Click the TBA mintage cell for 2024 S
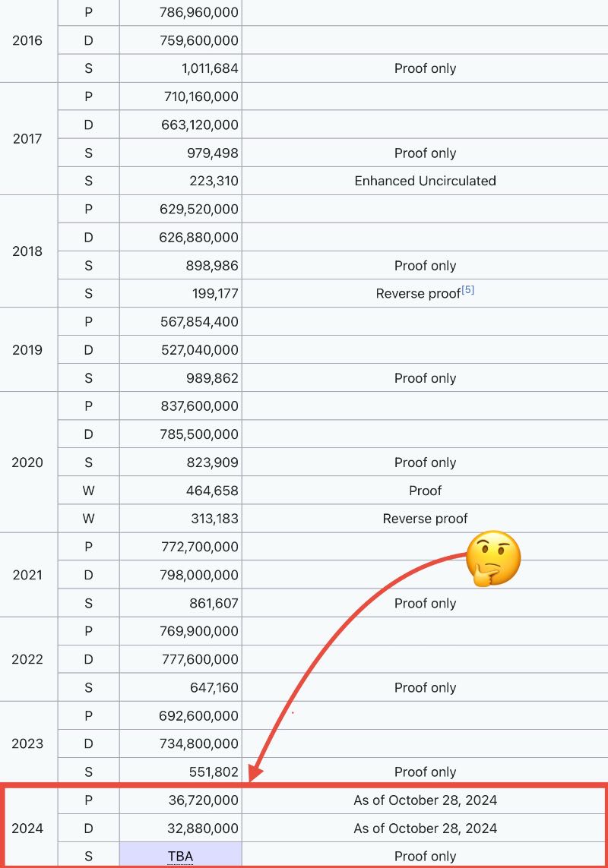This screenshot has height=868, width=608. (181, 856)
